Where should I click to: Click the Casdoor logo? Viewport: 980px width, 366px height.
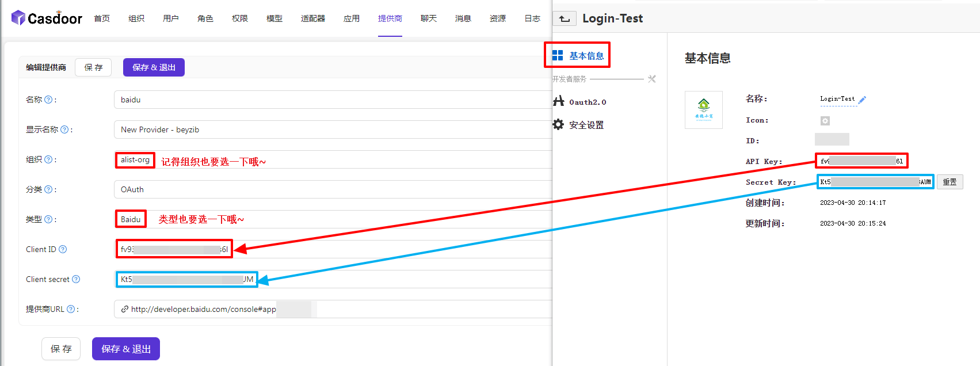point(47,18)
